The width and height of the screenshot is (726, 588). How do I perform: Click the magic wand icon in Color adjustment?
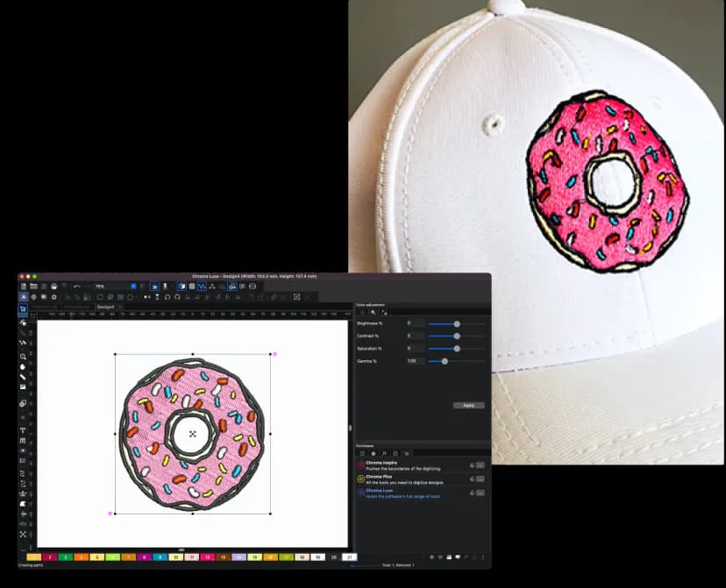click(x=374, y=313)
